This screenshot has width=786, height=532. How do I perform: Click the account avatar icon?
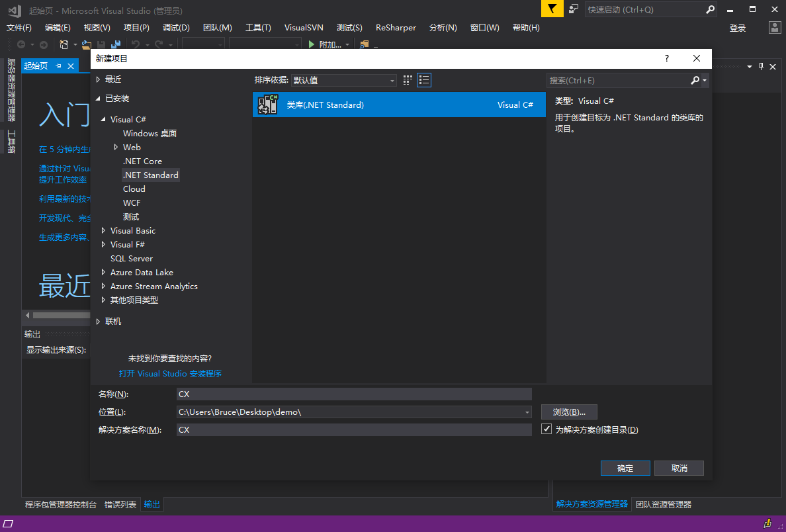(775, 28)
